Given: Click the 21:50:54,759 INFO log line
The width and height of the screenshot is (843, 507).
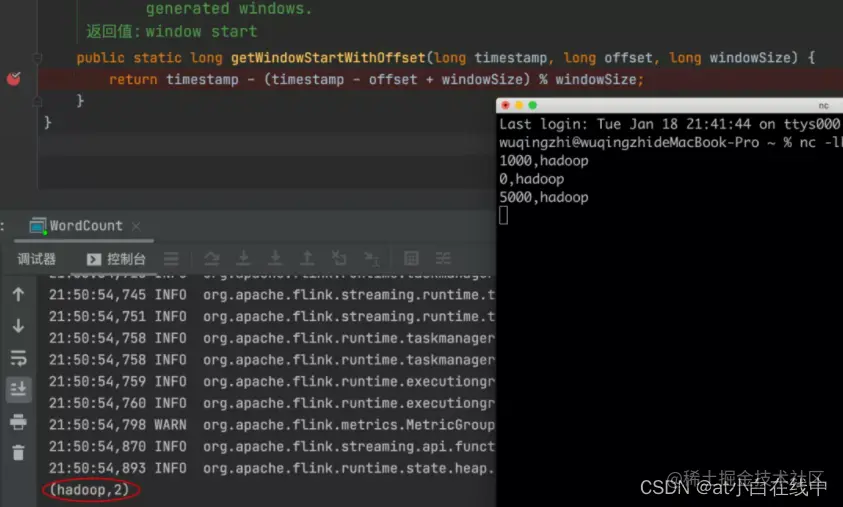Looking at the screenshot, I should coord(272,382).
